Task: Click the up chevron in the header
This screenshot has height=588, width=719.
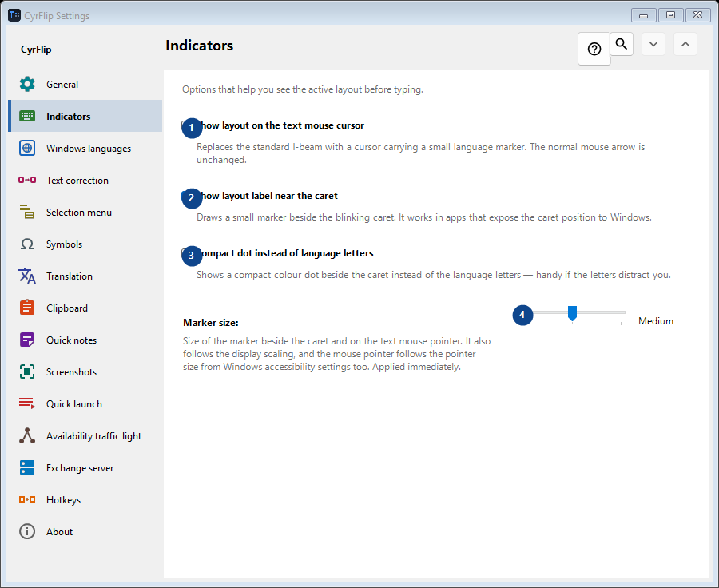Action: click(x=685, y=44)
